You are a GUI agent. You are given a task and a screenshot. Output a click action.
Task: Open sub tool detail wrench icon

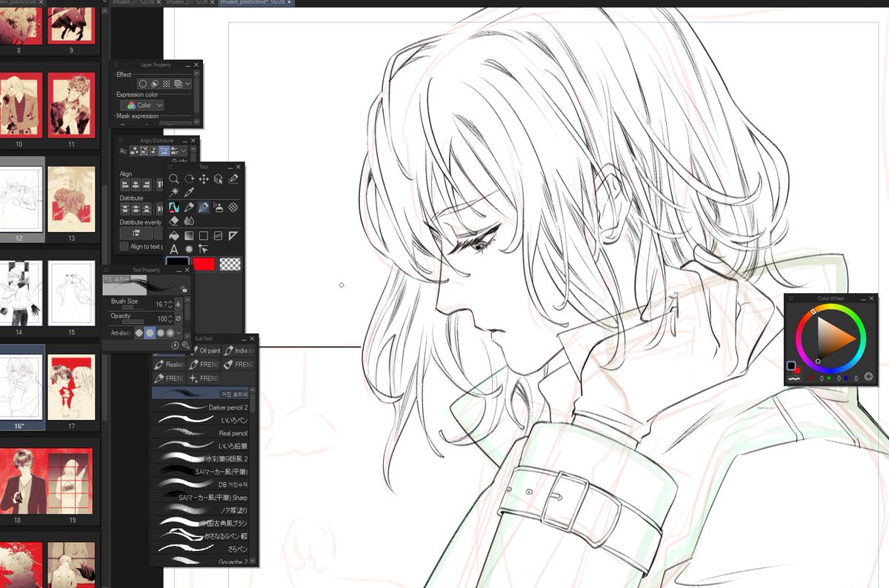(x=185, y=345)
